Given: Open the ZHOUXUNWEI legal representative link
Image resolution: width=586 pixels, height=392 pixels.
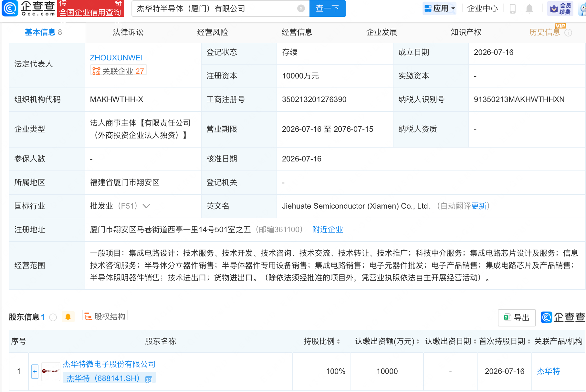Looking at the screenshot, I should click(x=116, y=58).
